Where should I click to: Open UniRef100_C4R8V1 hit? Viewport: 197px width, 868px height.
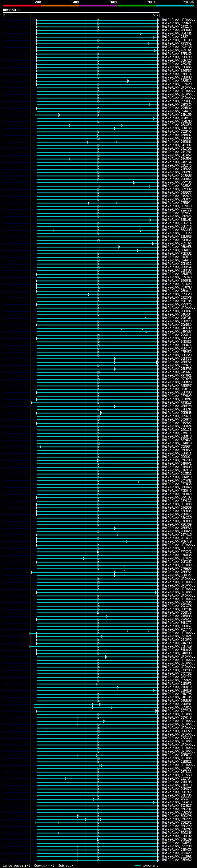click(x=177, y=463)
